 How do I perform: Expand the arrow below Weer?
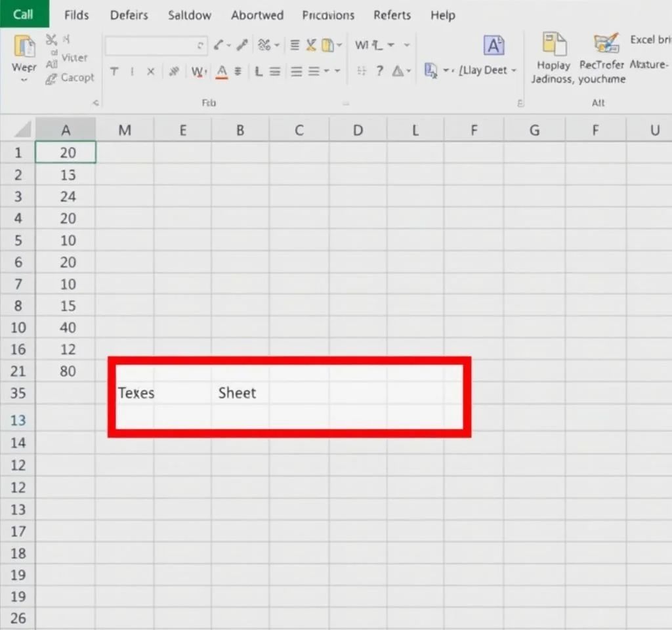pyautogui.click(x=24, y=80)
